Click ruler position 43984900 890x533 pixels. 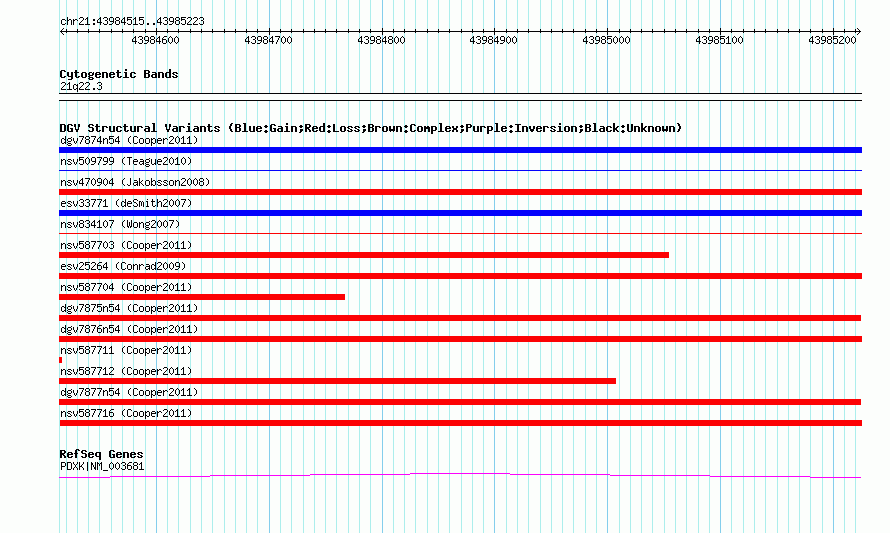point(494,40)
